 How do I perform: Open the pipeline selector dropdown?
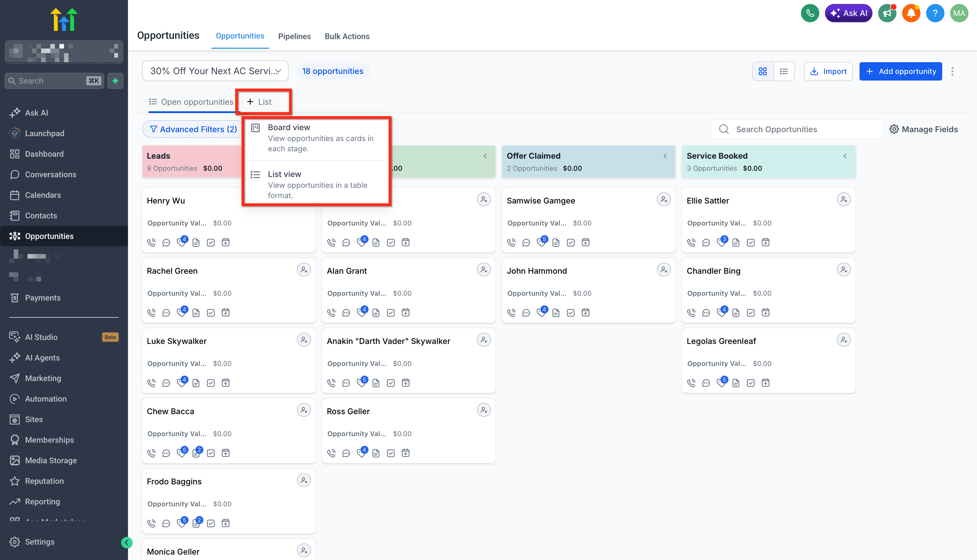[215, 71]
